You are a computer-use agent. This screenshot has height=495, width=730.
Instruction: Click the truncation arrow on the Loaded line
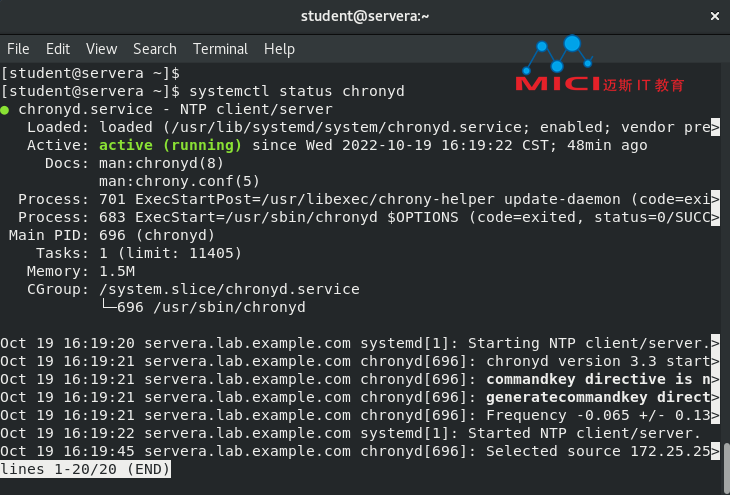[x=715, y=127]
